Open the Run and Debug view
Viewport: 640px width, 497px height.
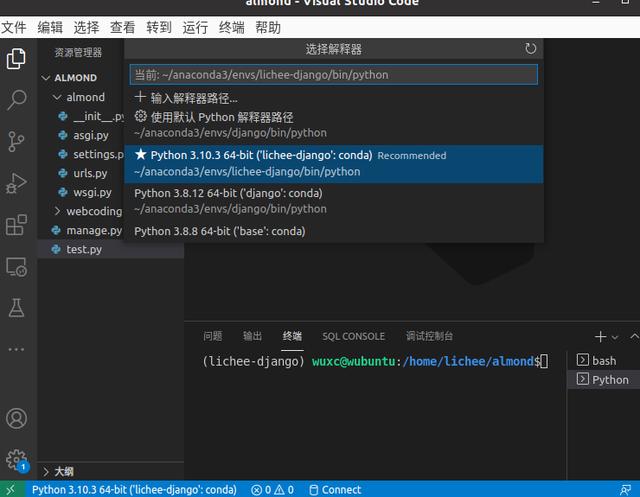tap(16, 183)
